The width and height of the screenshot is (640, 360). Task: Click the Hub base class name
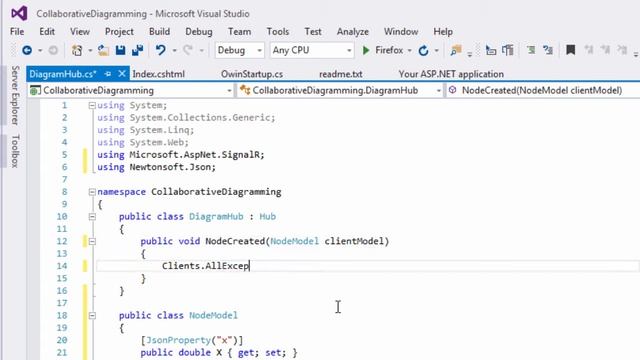(x=268, y=217)
